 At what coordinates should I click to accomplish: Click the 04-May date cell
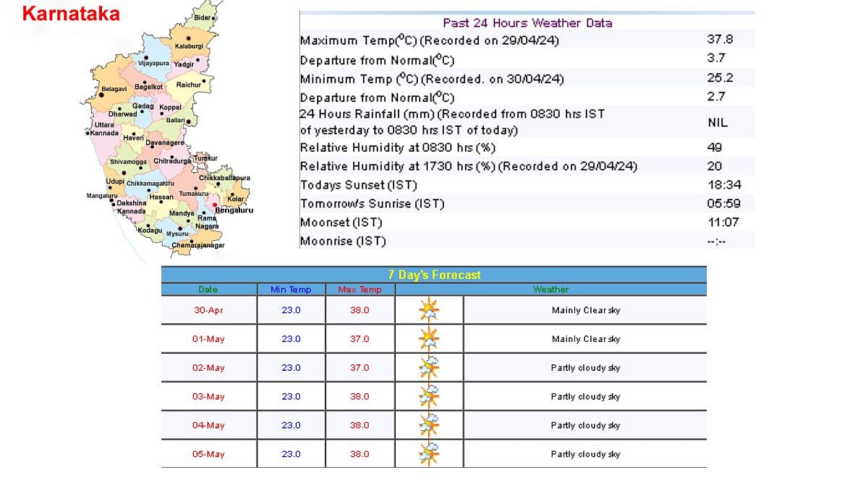click(208, 426)
